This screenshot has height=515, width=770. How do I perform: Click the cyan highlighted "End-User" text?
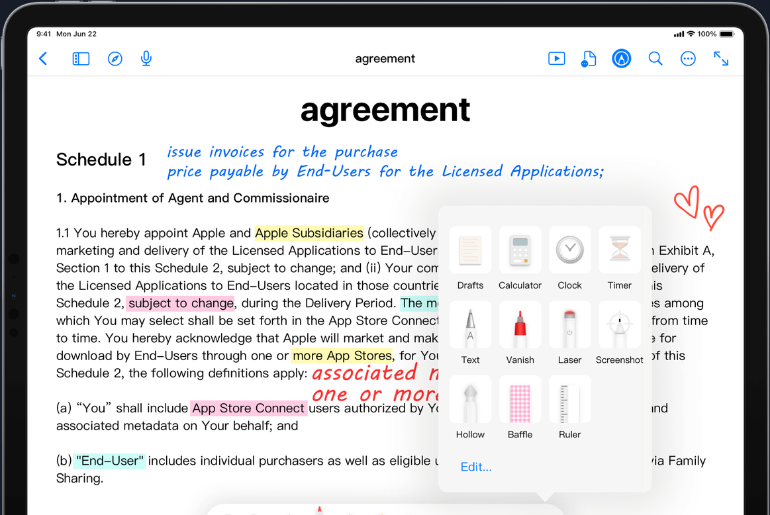click(x=110, y=461)
